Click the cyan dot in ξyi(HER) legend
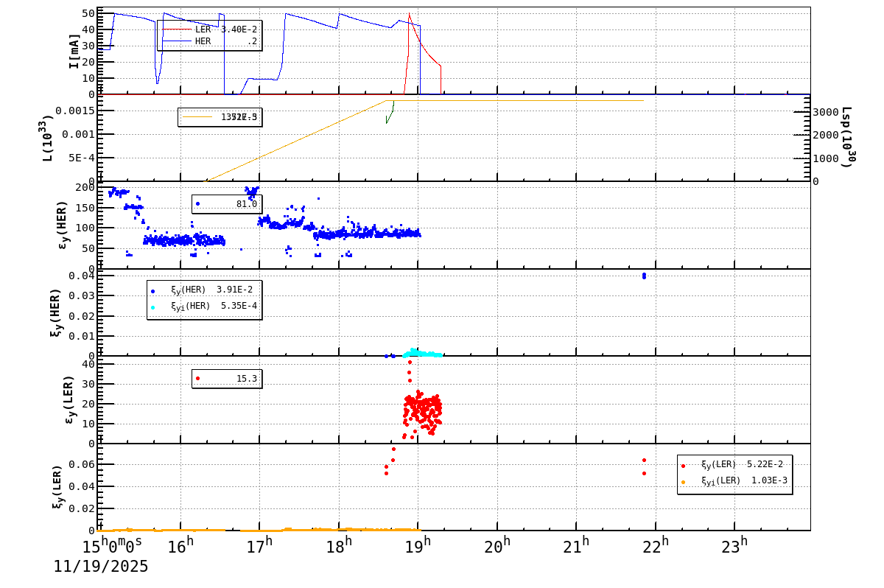The image size is (884, 588). [152, 307]
